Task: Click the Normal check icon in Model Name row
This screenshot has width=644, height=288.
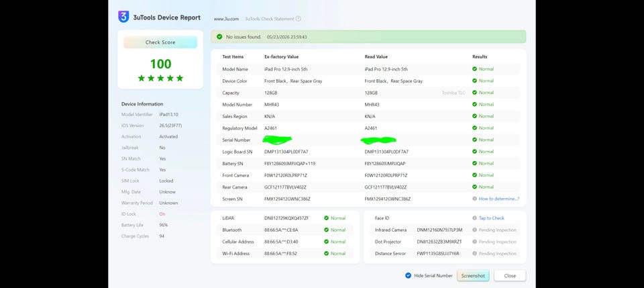Action: (x=474, y=69)
